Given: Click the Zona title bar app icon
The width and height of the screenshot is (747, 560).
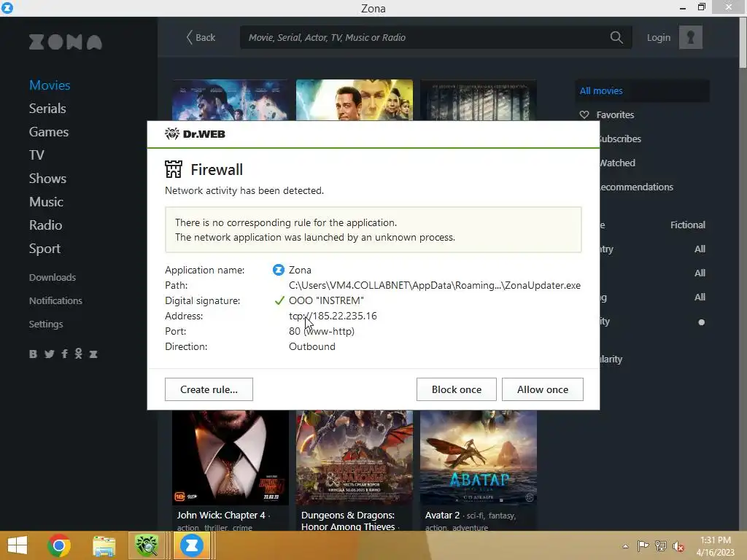Looking at the screenshot, I should pos(7,7).
